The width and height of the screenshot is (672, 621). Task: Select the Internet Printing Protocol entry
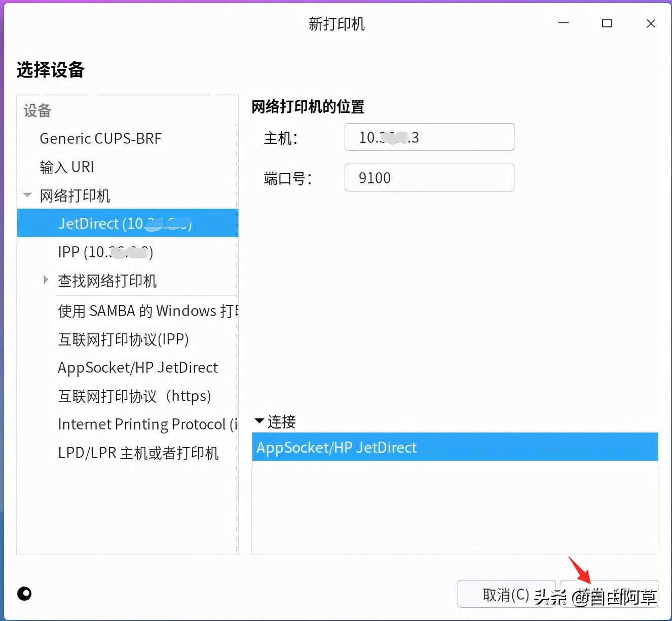[x=147, y=424]
